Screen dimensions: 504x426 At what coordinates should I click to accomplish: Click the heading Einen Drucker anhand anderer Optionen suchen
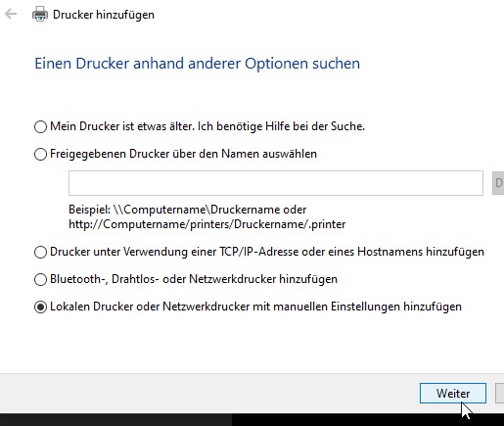(198, 64)
